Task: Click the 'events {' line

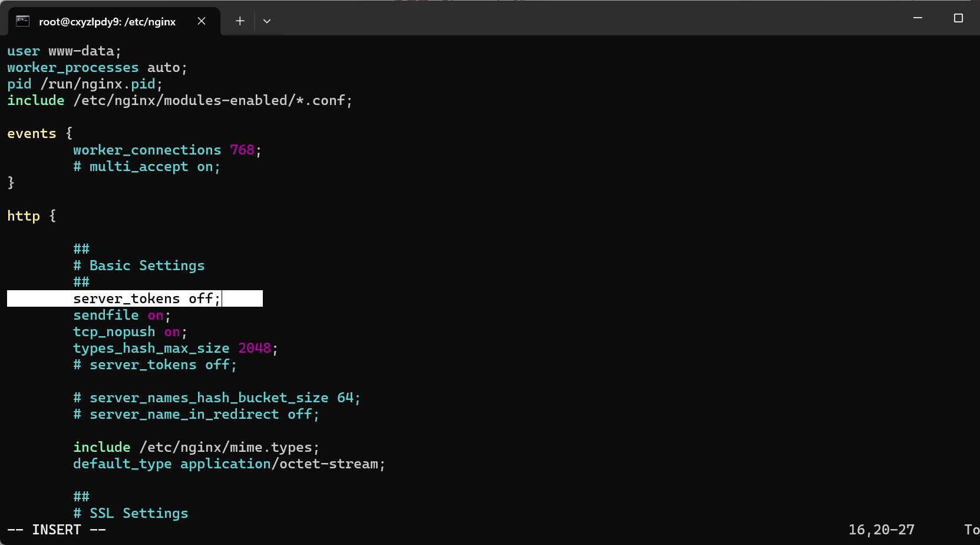Action: coord(39,134)
